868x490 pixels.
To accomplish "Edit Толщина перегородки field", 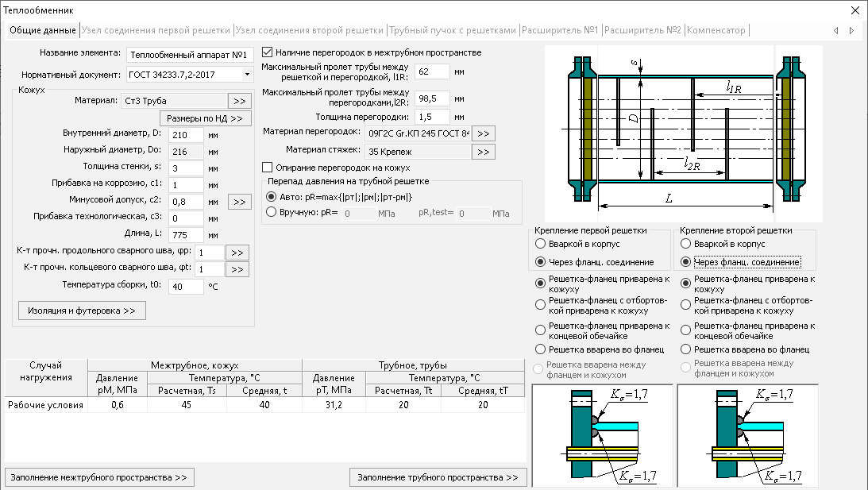I will 432,117.
